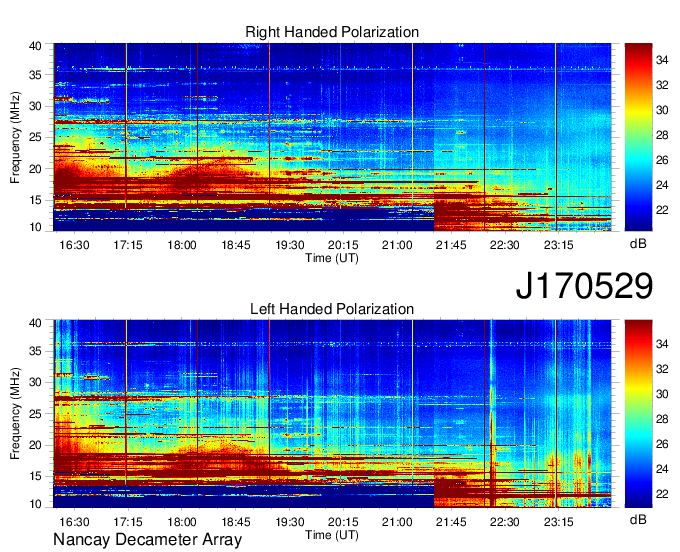
Task: Click the 35 MHz tick of lower plot
Action: coord(35,351)
